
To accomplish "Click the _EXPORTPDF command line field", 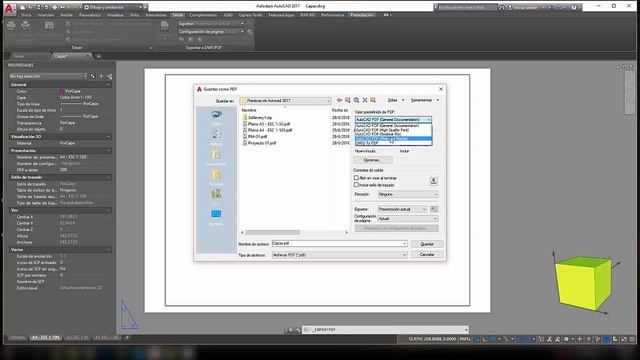I will coord(385,329).
